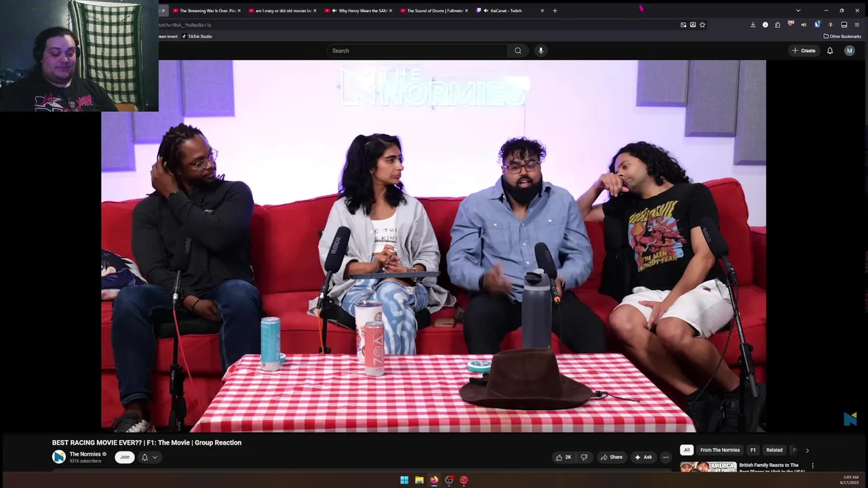
Task: Select the All filter chip
Action: [686, 450]
